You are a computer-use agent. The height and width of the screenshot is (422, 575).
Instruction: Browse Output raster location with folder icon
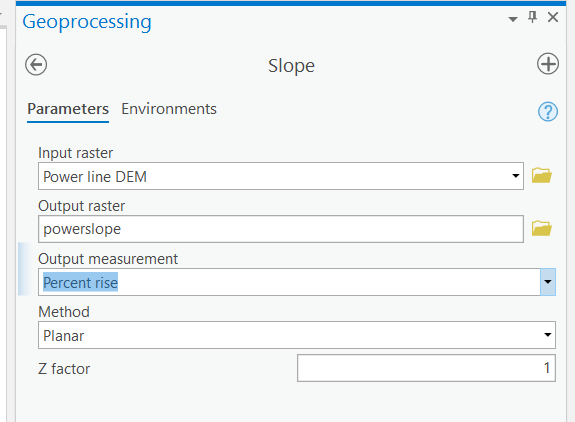tap(542, 229)
